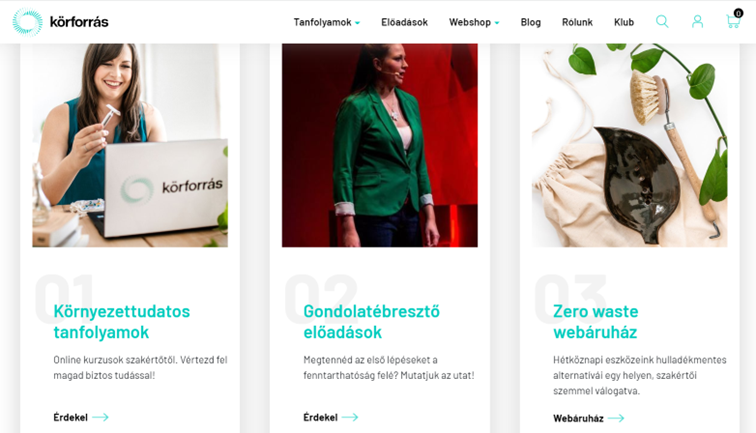This screenshot has width=756, height=433.
Task: Click the cart item count badge
Action: 738,14
